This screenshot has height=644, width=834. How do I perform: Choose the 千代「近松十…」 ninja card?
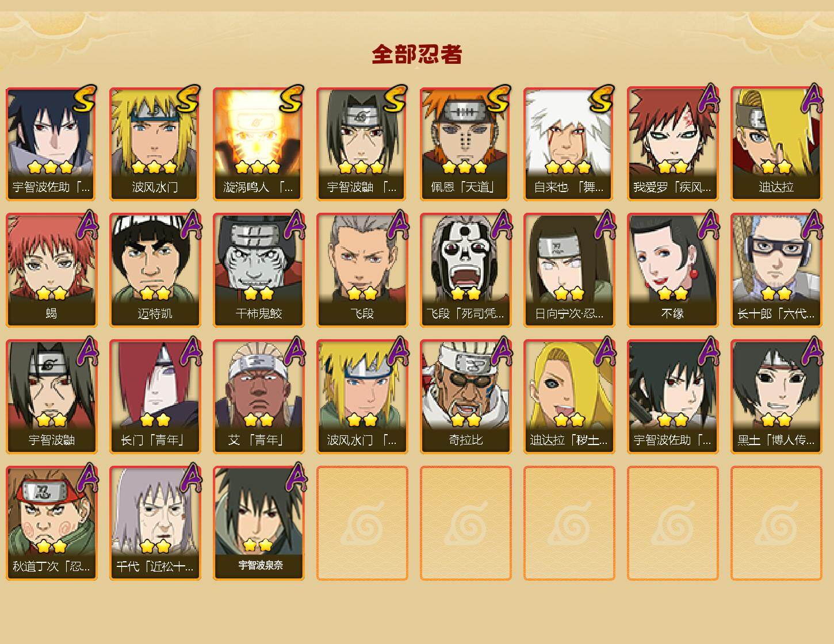pyautogui.click(x=155, y=523)
